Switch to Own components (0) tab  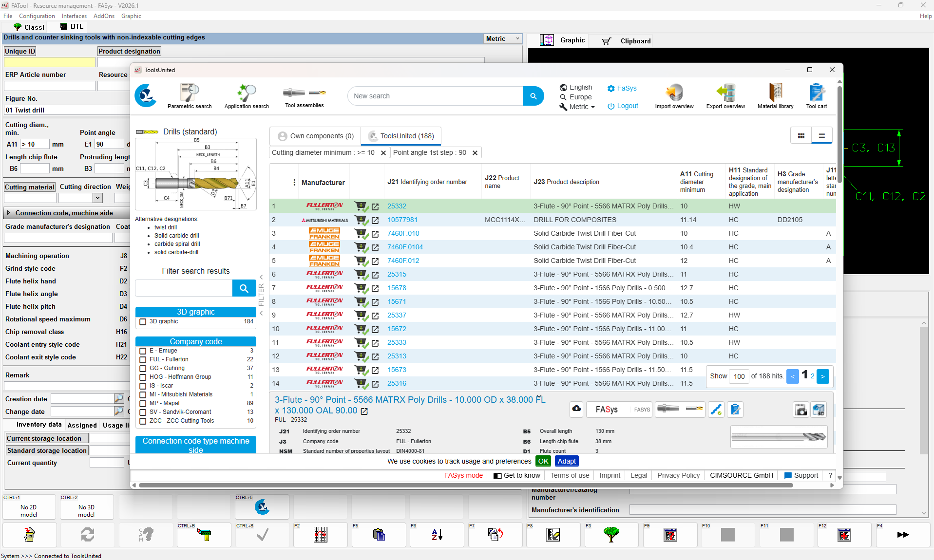coord(315,136)
